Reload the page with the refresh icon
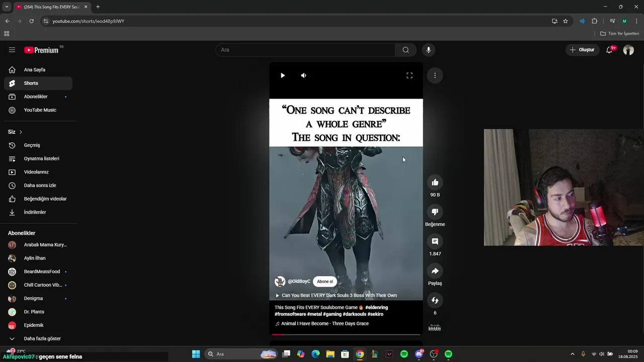The image size is (644, 362). (x=31, y=21)
